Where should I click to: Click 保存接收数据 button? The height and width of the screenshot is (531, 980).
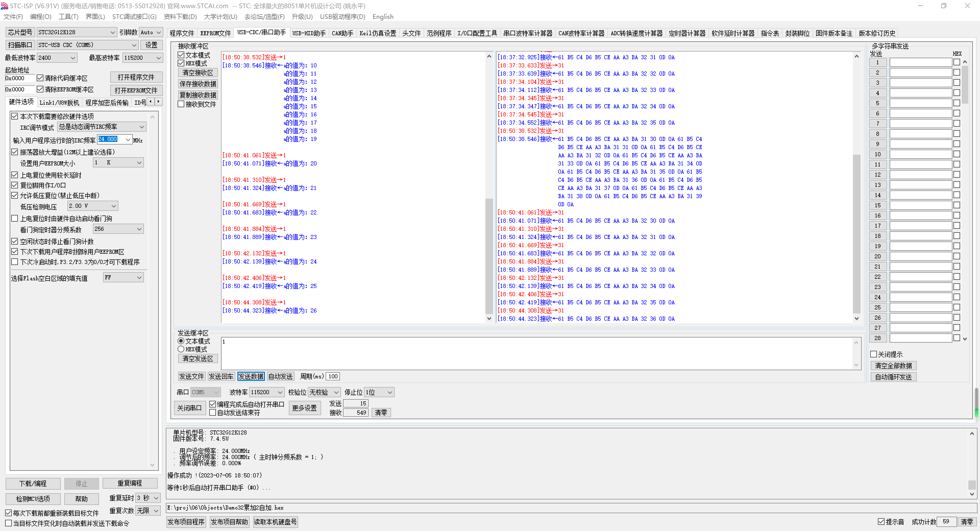198,84
